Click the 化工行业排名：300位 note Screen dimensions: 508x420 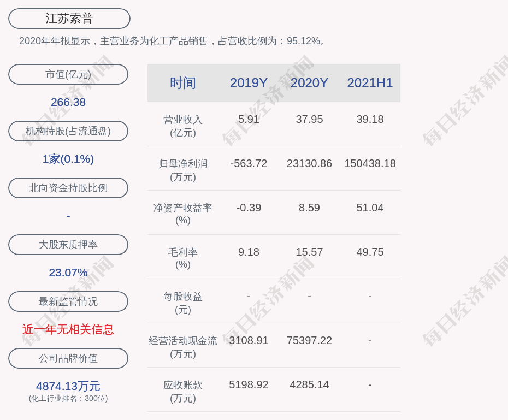(68, 398)
